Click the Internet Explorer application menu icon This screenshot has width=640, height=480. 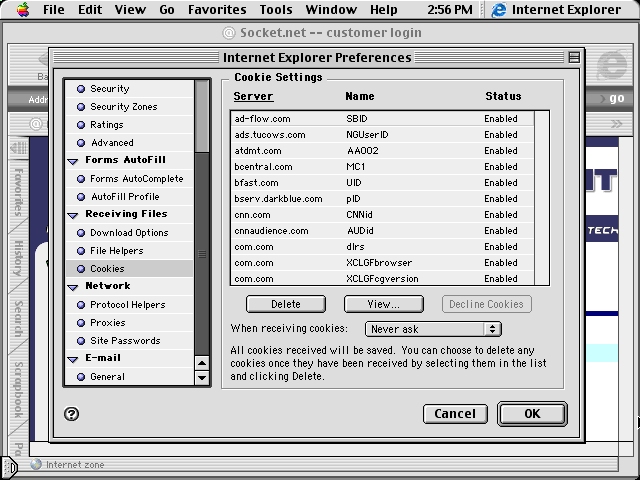498,9
